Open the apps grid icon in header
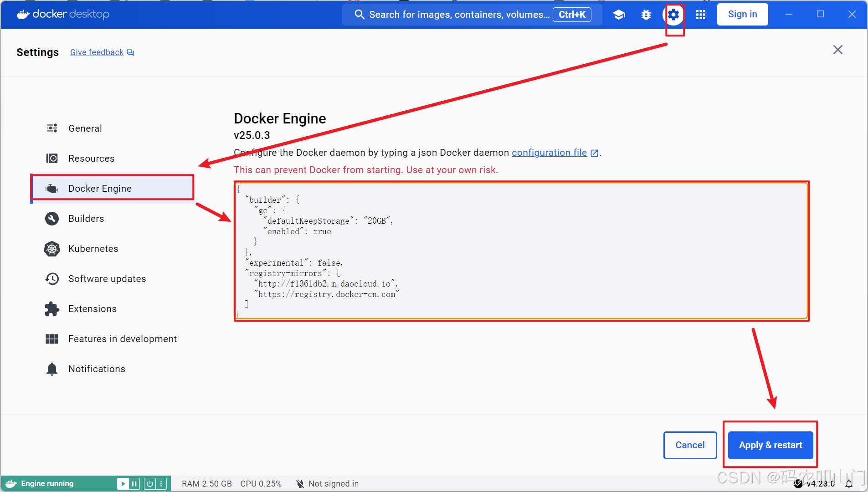868x492 pixels. [701, 15]
